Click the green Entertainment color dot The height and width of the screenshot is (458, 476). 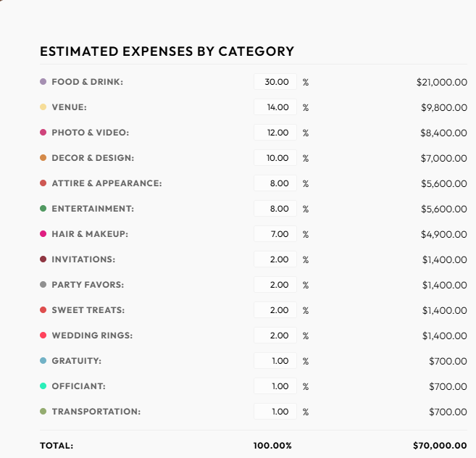(43, 209)
